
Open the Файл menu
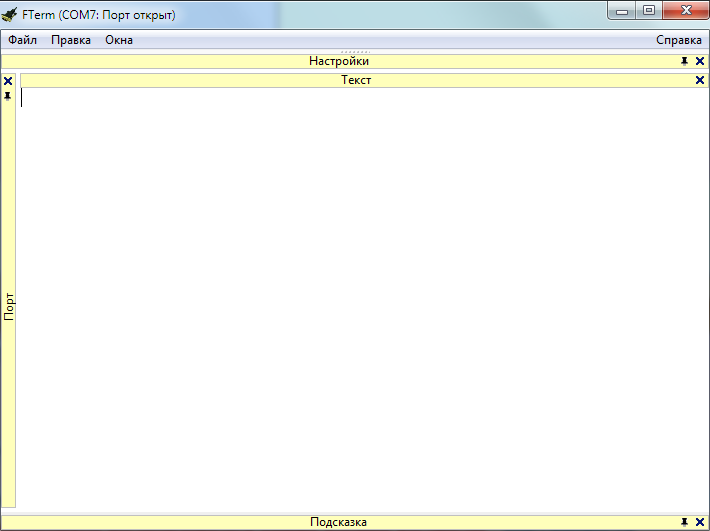(22, 40)
